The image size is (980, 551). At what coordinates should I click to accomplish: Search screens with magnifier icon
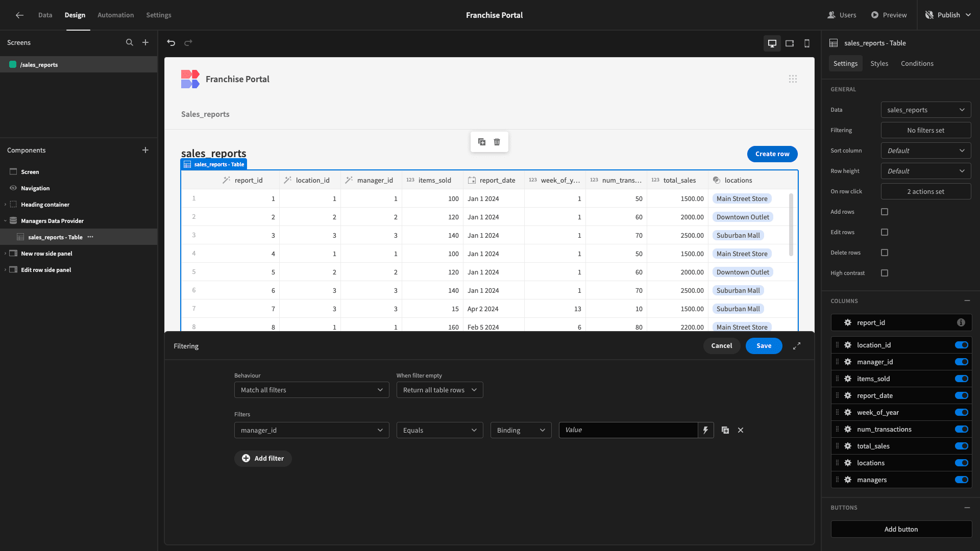pos(130,43)
